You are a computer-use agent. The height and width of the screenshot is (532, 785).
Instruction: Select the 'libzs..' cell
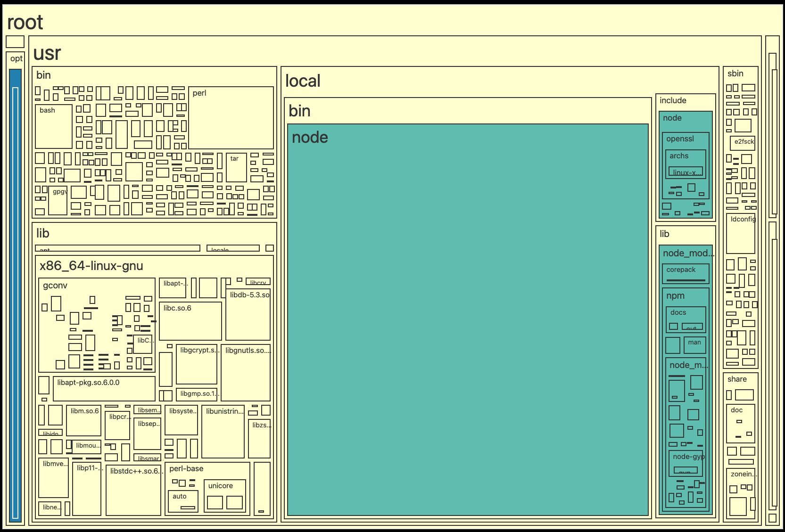pos(259,439)
